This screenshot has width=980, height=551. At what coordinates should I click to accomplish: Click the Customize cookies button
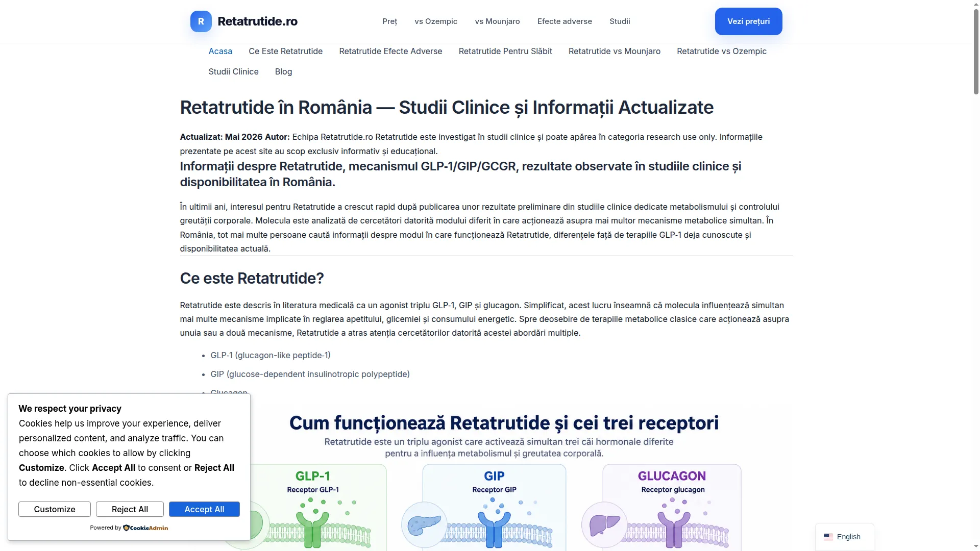pyautogui.click(x=55, y=509)
